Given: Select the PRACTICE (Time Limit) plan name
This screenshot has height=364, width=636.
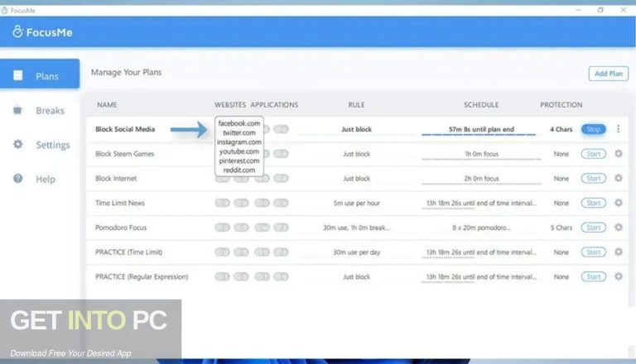Looking at the screenshot, I should [128, 252].
